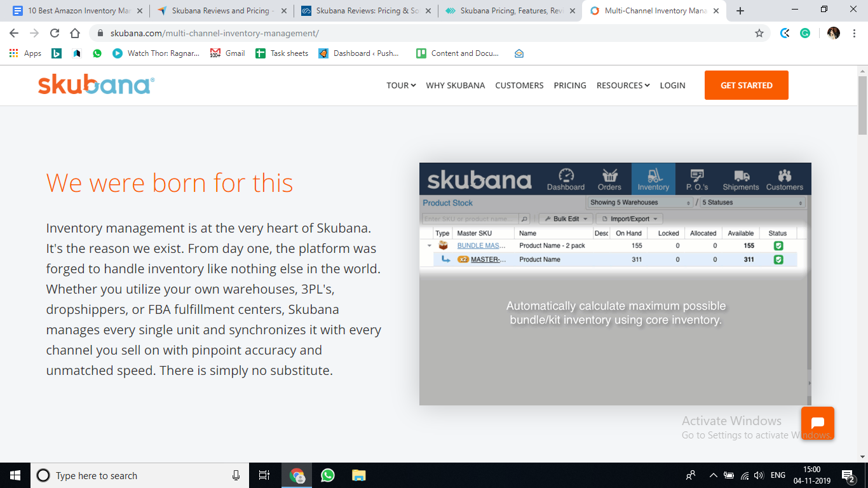The height and width of the screenshot is (488, 868).
Task: Open the last bookmark envelope icon
Action: pyautogui.click(x=519, y=53)
